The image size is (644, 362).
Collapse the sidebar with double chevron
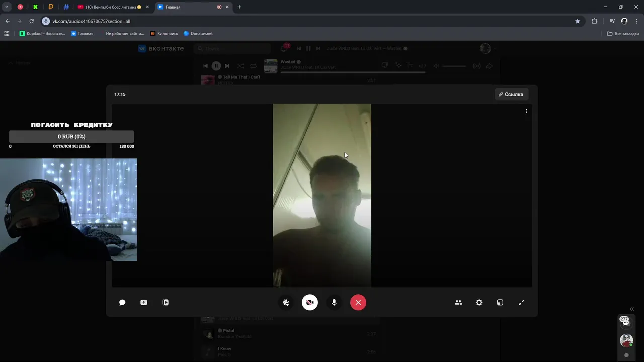click(632, 309)
